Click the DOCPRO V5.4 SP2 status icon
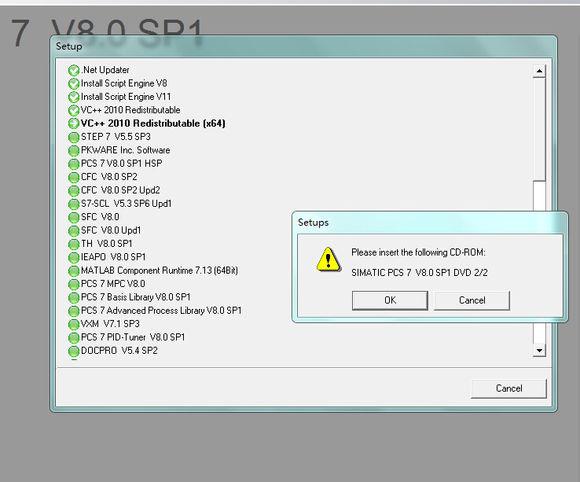 [x=74, y=351]
